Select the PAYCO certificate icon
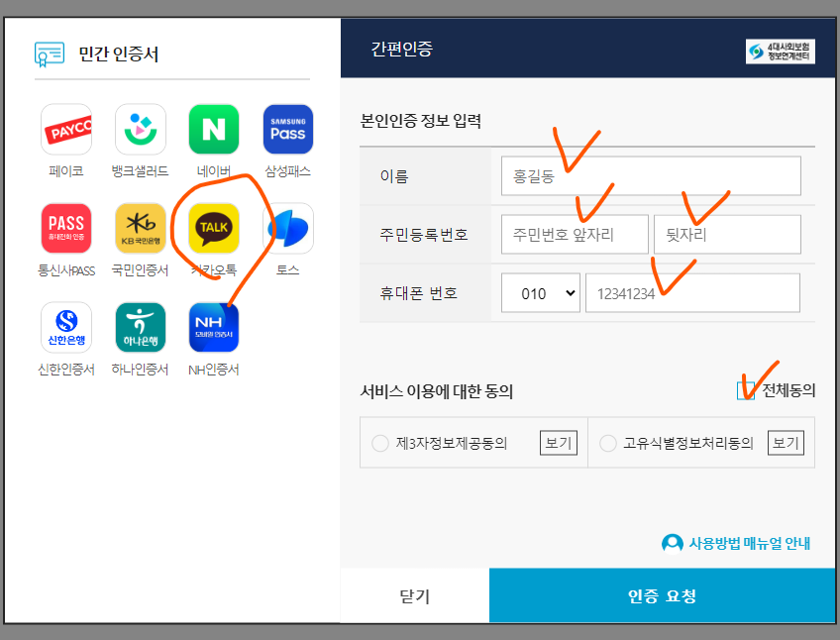Viewport: 840px width, 640px height. tap(66, 129)
